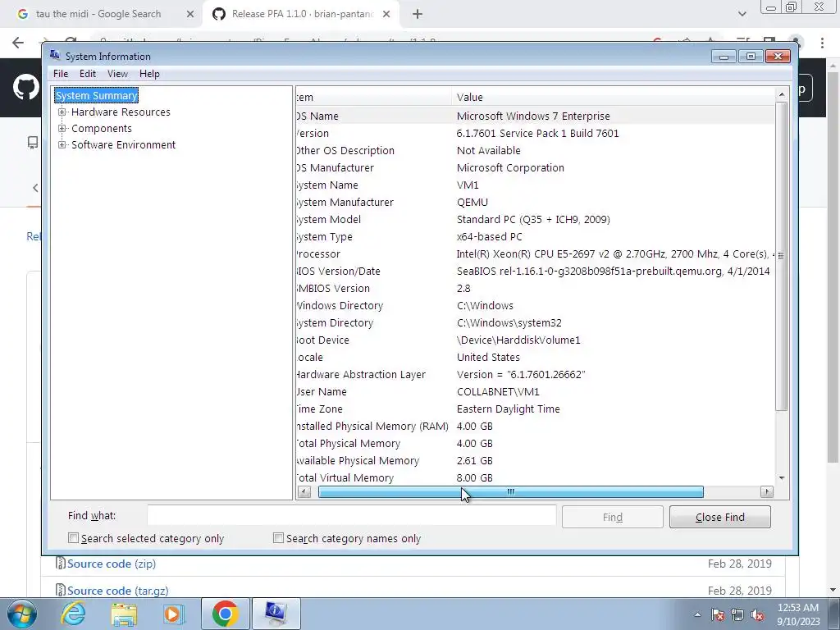840x630 pixels.
Task: Click the Find button
Action: pyautogui.click(x=612, y=517)
